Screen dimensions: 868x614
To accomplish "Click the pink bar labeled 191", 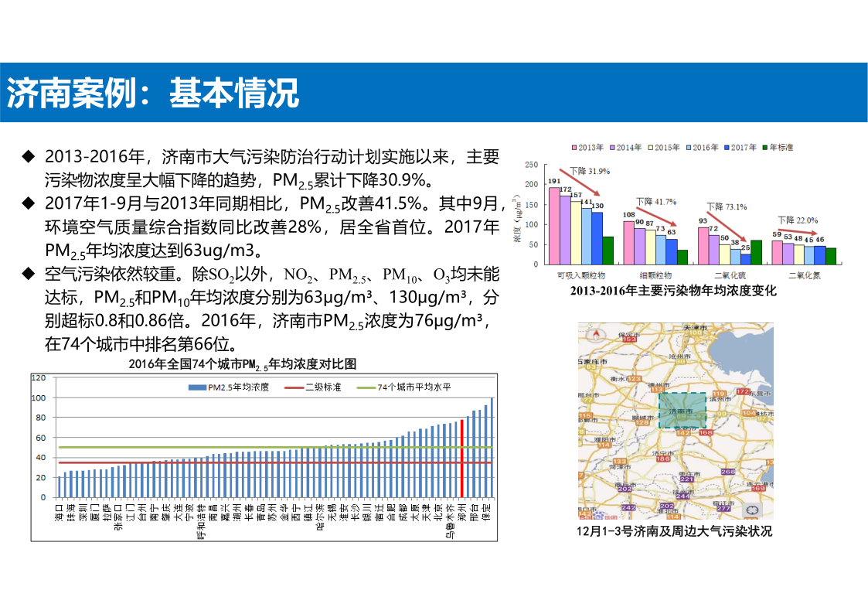I will pos(554,226).
